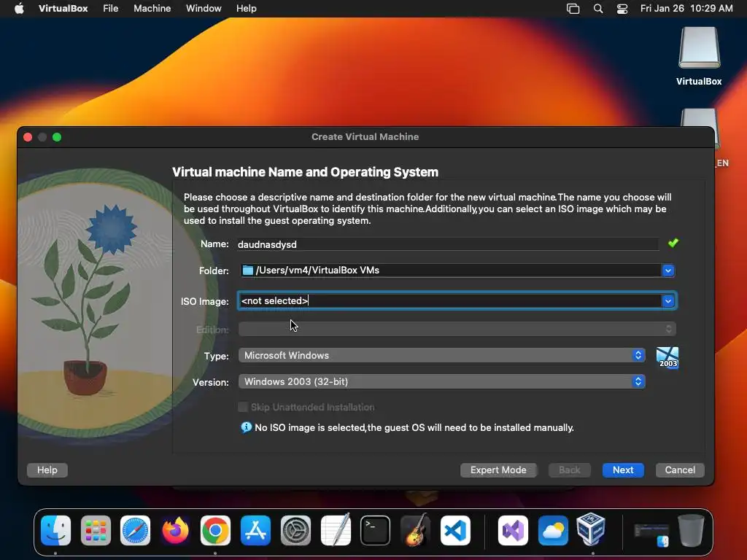
Task: Open the App Store dock icon
Action: [x=255, y=530]
